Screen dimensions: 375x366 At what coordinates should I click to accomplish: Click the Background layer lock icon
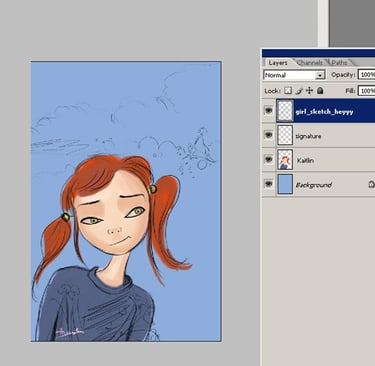click(371, 184)
